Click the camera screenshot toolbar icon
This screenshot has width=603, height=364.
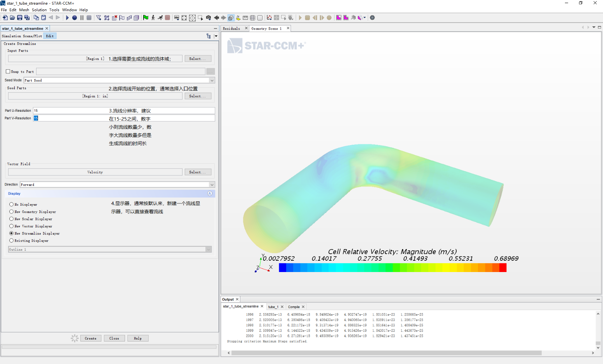point(209,17)
